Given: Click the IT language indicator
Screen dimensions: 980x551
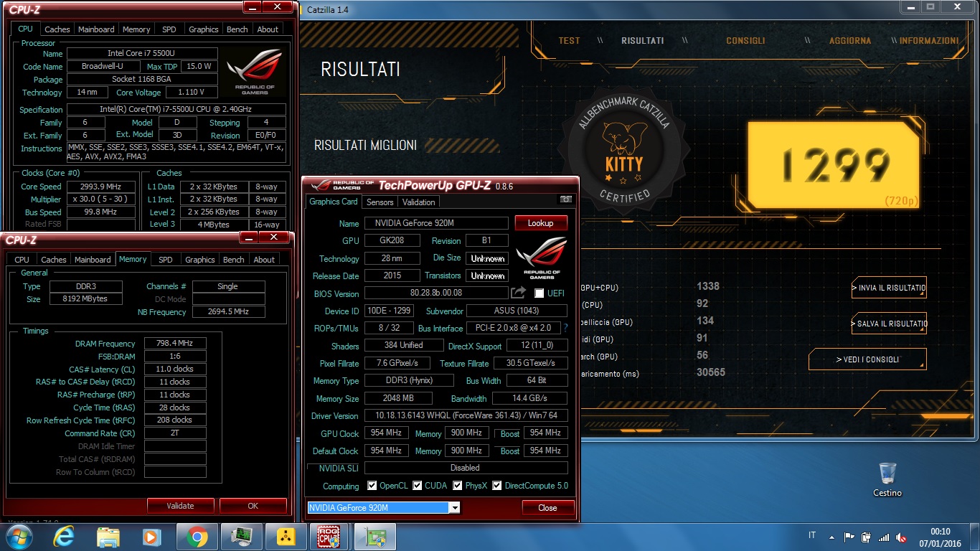Looking at the screenshot, I should pos(812,535).
